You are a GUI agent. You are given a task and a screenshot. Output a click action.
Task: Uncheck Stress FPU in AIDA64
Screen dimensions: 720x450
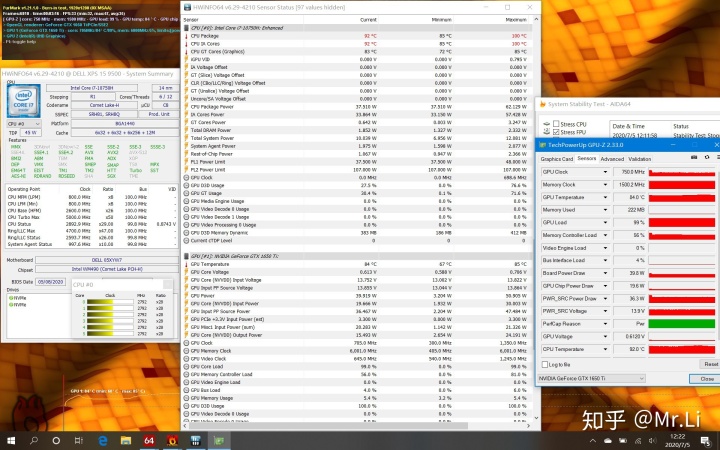[556, 132]
